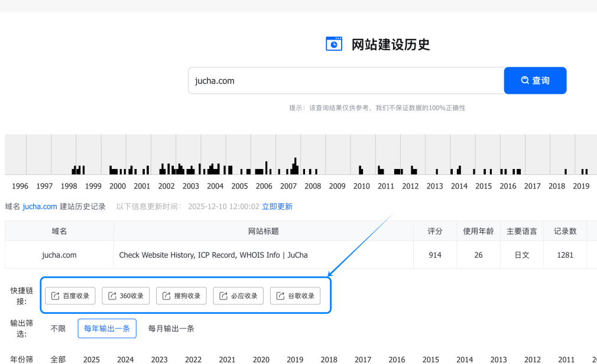597x364 pixels.
Task: Click the 2002 label on the timeline
Action: [x=166, y=186]
